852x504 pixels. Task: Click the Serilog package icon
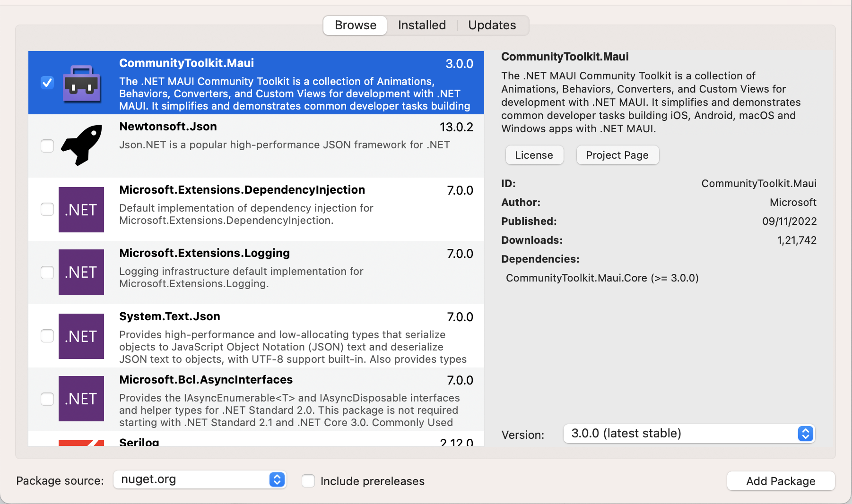pyautogui.click(x=81, y=444)
